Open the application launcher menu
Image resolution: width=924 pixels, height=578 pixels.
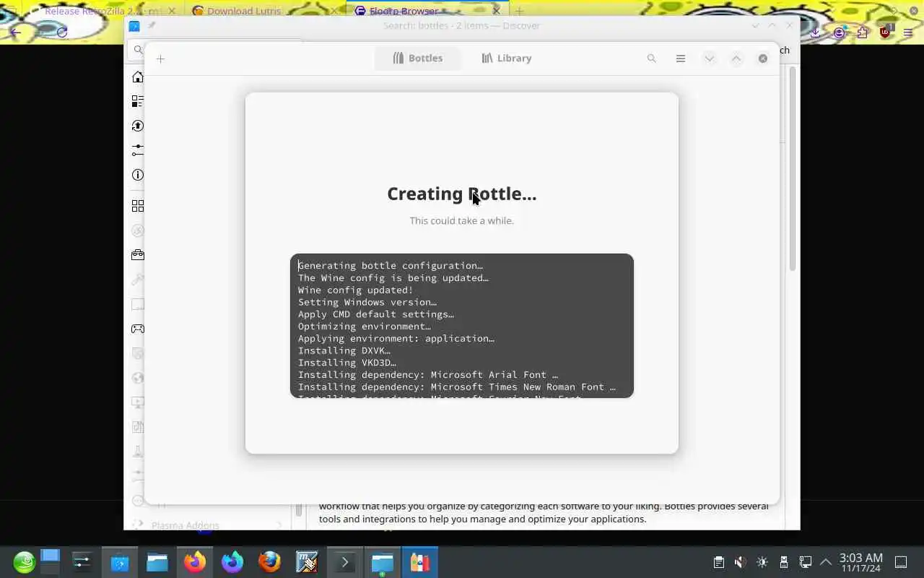click(x=24, y=562)
